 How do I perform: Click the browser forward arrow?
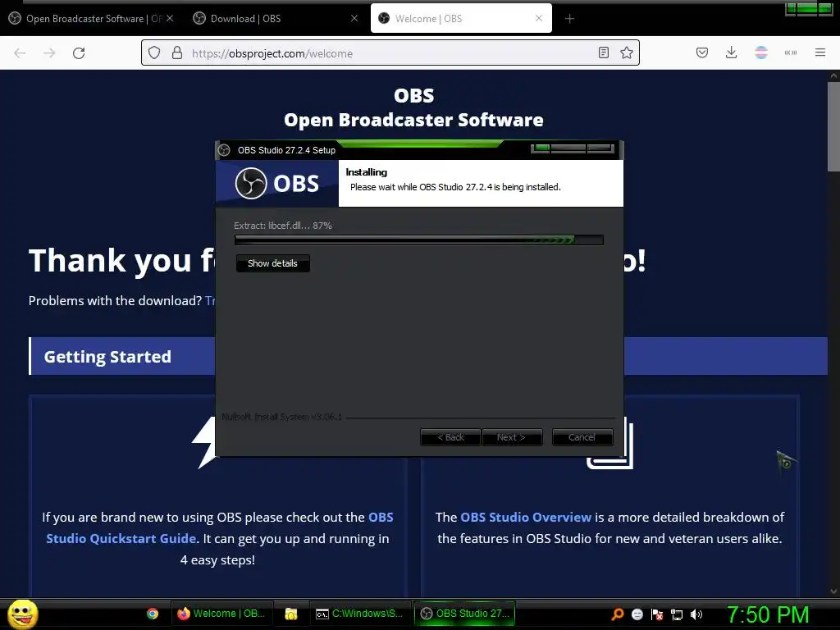(49, 53)
